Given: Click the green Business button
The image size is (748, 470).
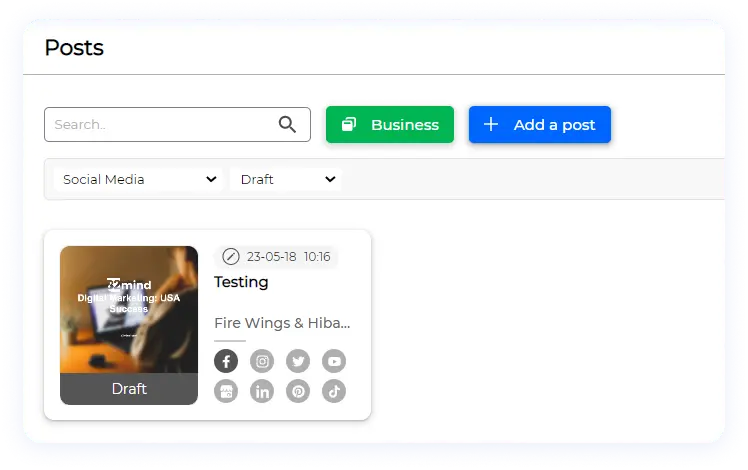Looking at the screenshot, I should (390, 125).
